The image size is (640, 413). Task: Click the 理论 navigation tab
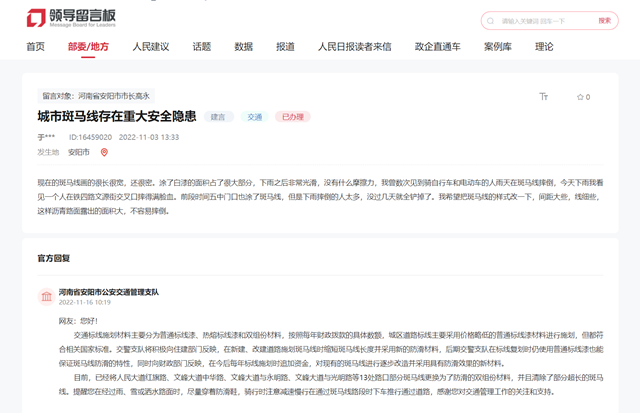(544, 47)
